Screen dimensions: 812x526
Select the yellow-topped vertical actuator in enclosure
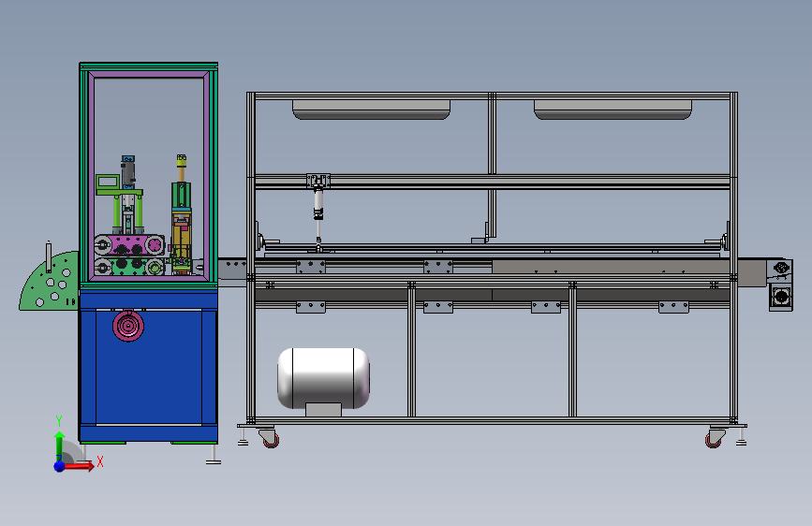coord(182,214)
